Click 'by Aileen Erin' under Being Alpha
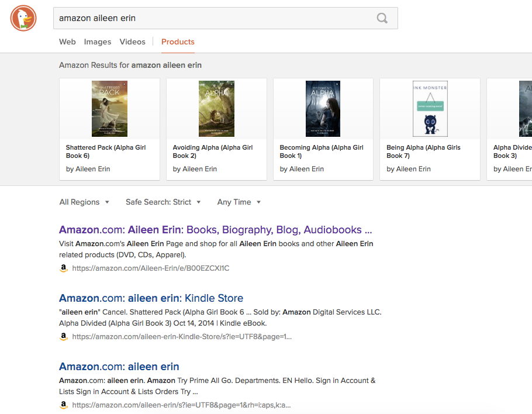The height and width of the screenshot is (414, 532). [409, 169]
